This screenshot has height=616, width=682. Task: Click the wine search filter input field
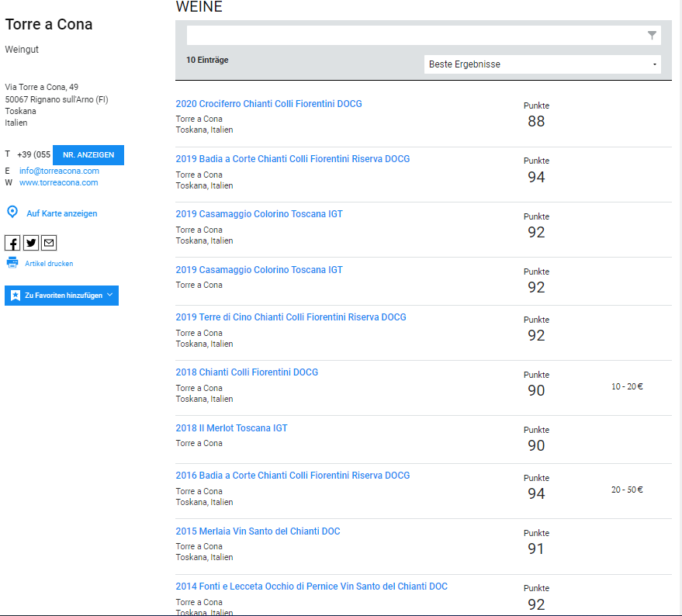(x=424, y=35)
